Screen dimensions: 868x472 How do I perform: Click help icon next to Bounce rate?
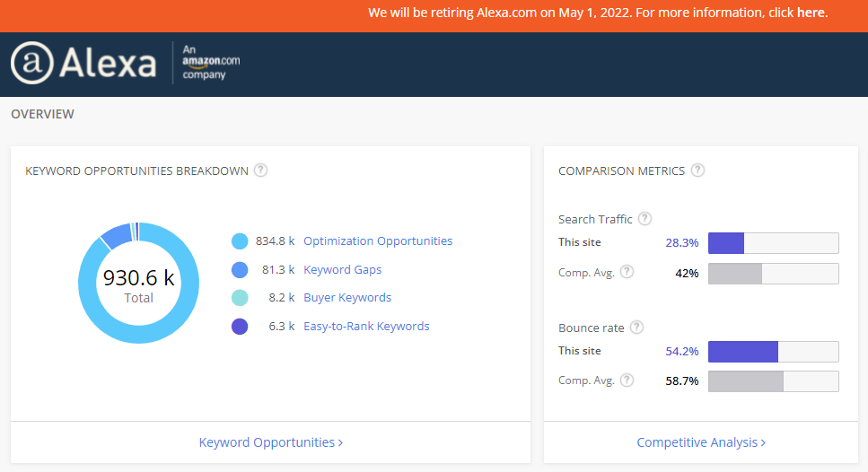tap(637, 327)
